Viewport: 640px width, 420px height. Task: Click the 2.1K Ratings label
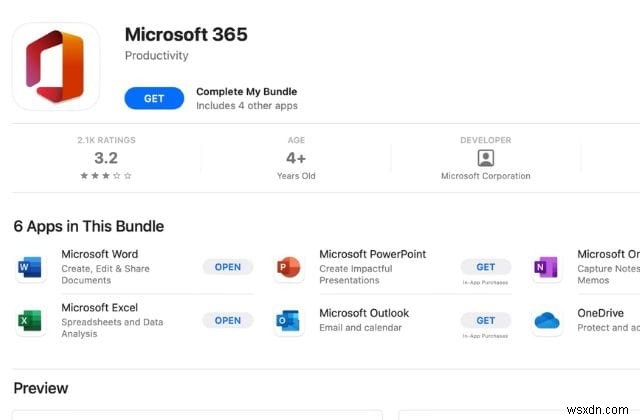point(107,140)
